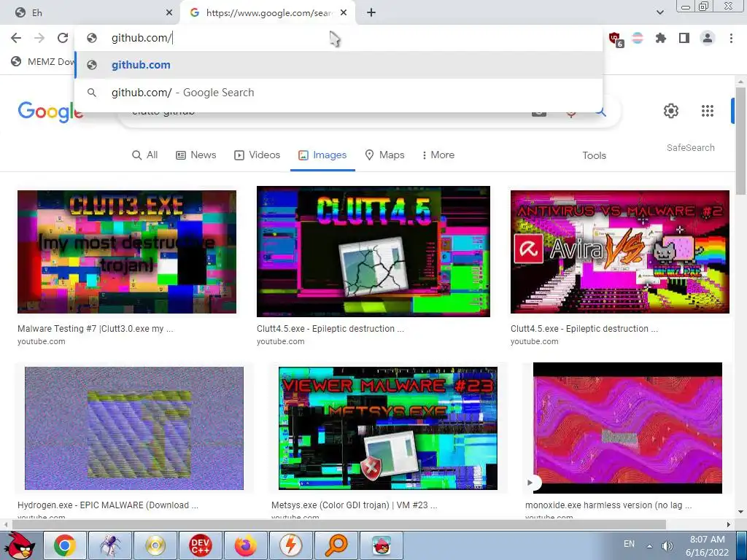747x560 pixels.
Task: Open the spider application in taskbar
Action: pyautogui.click(x=110, y=545)
